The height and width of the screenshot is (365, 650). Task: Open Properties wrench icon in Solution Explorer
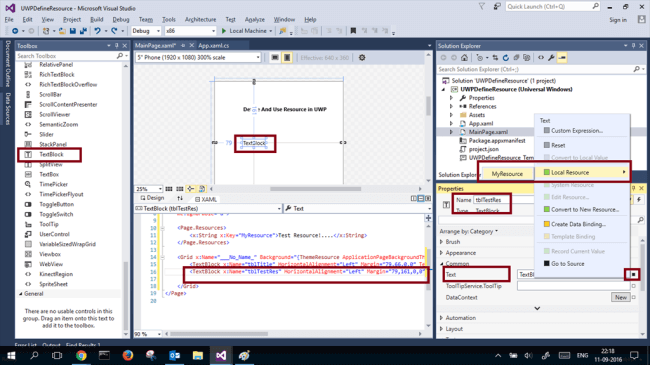551,58
